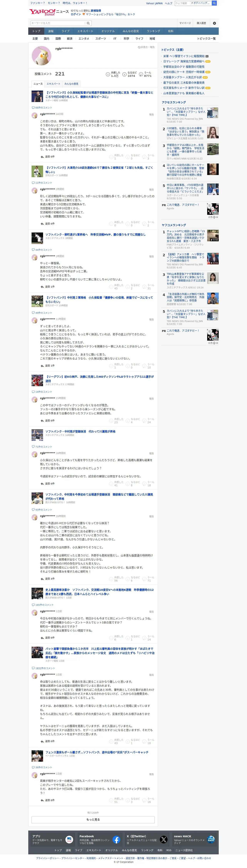
Task: Click the keyword search magnifier icon
Action: (x=88, y=23)
